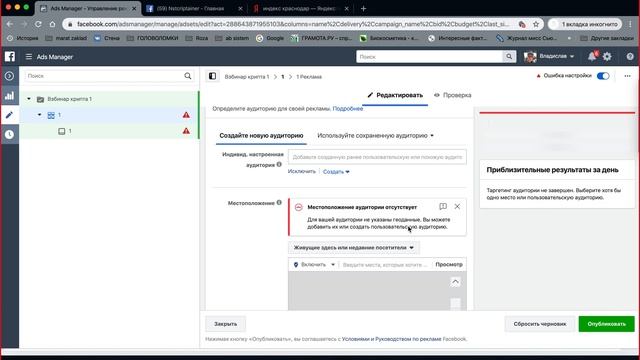The width and height of the screenshot is (640, 360).
Task: Select the ad 1 row in tree
Action: pos(109,131)
